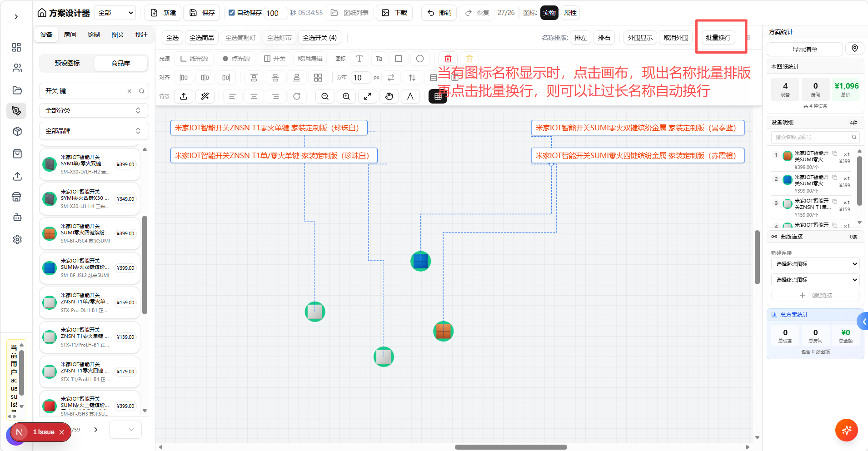The width and height of the screenshot is (868, 451).
Task: Open the 选择起点图标 dropdown
Action: pos(816,264)
